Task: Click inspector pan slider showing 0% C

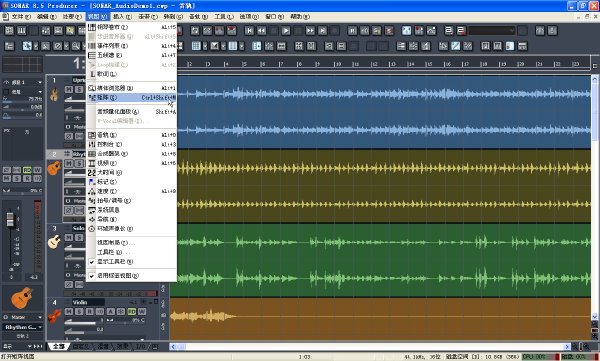Action: point(23,190)
